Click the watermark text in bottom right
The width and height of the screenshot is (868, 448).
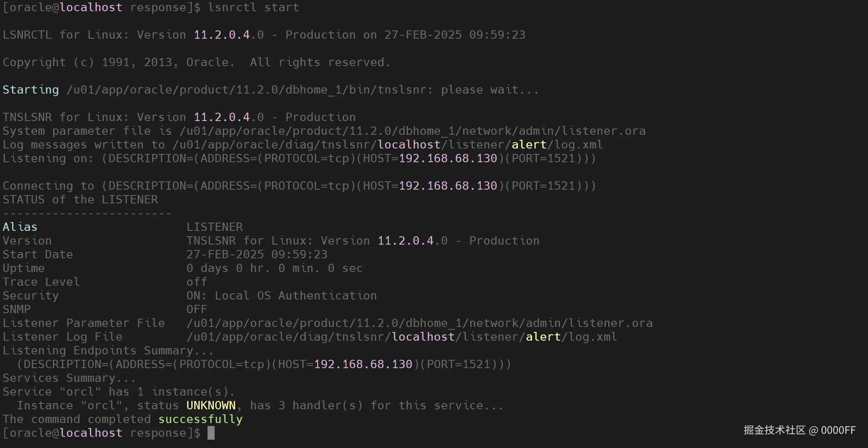[x=799, y=430]
